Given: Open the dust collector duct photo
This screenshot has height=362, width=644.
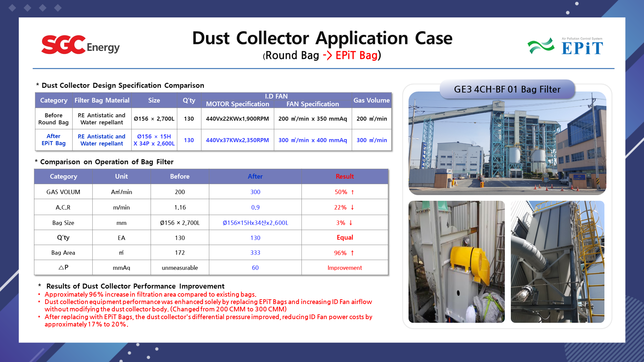Looking at the screenshot, I should [557, 262].
